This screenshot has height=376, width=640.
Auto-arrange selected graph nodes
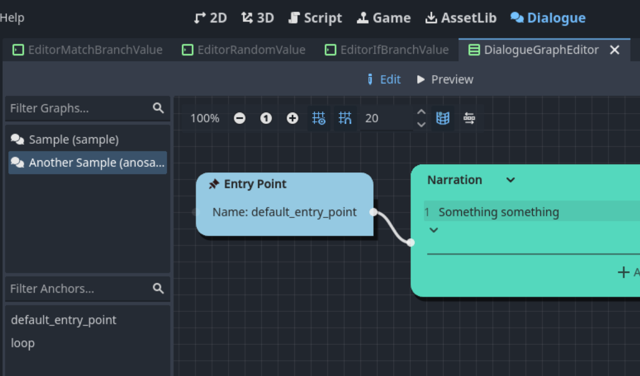[x=469, y=118]
